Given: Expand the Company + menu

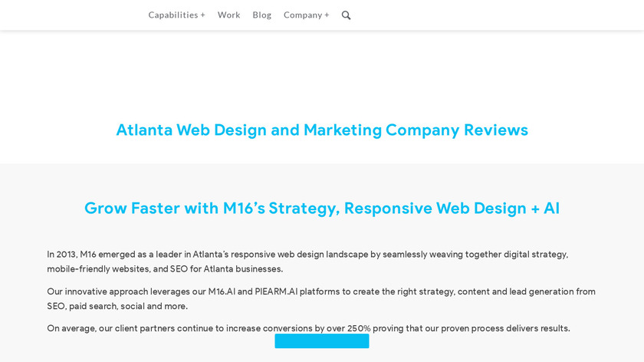Looking at the screenshot, I should (x=307, y=15).
